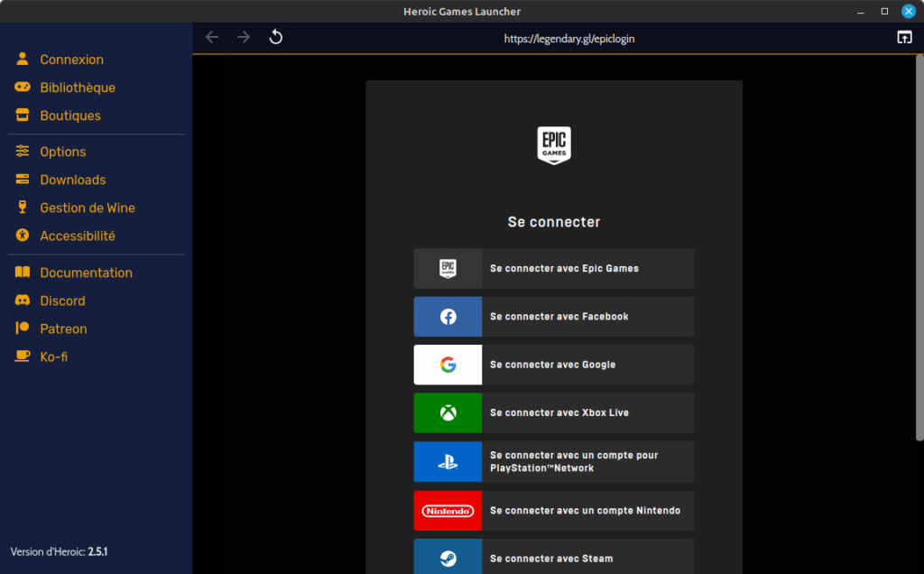Click the small Epic Games logo tile
The height and width of the screenshot is (574, 924).
tap(448, 268)
